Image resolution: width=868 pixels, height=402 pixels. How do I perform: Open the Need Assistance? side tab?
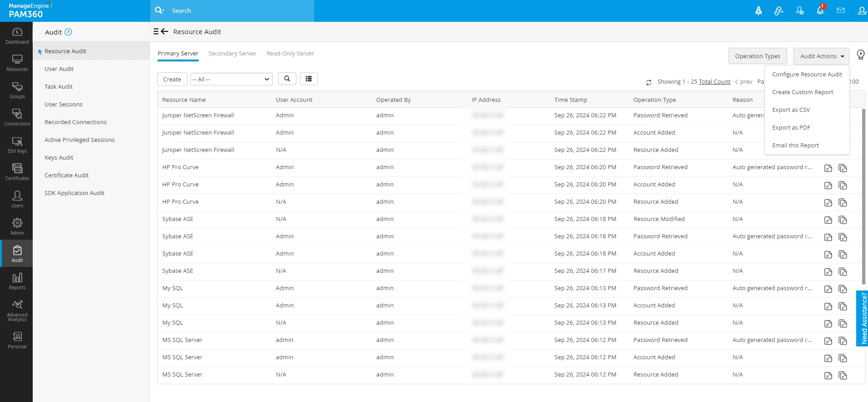(x=863, y=318)
